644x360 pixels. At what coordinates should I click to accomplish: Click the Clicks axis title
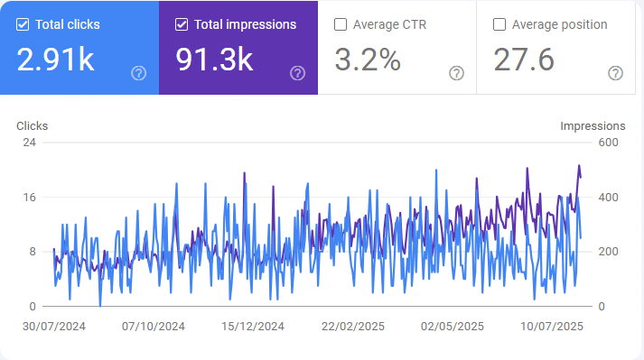pos(32,126)
